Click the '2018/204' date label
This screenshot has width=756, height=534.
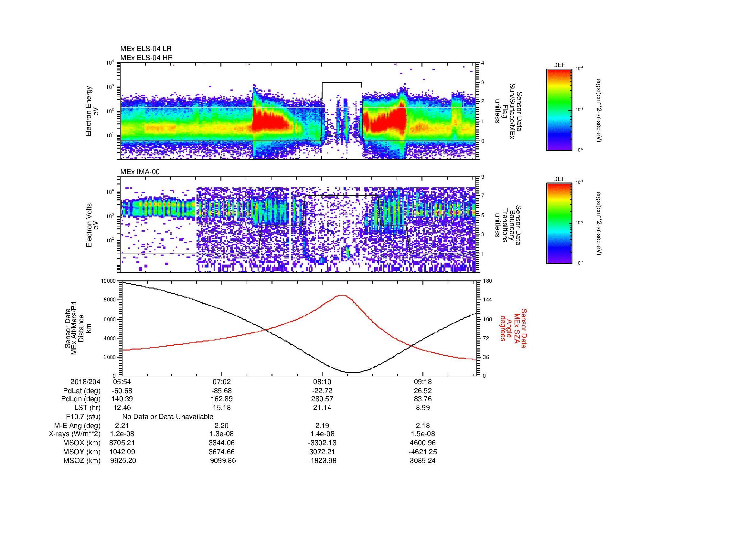(85, 382)
